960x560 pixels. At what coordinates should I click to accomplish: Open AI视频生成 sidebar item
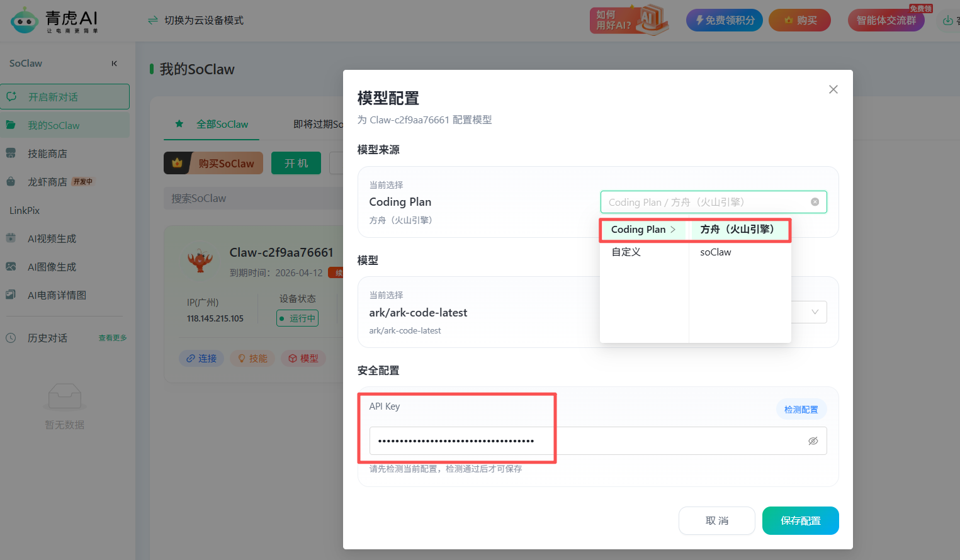65,238
